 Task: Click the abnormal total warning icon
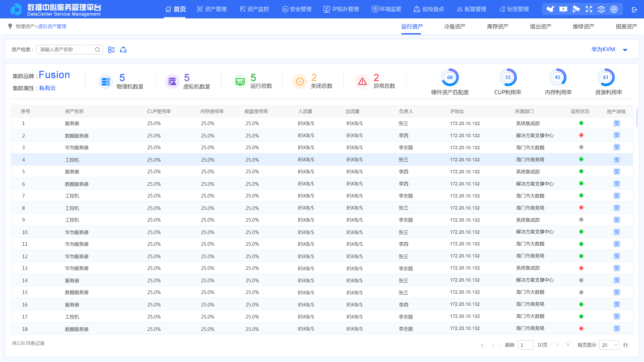tap(363, 81)
